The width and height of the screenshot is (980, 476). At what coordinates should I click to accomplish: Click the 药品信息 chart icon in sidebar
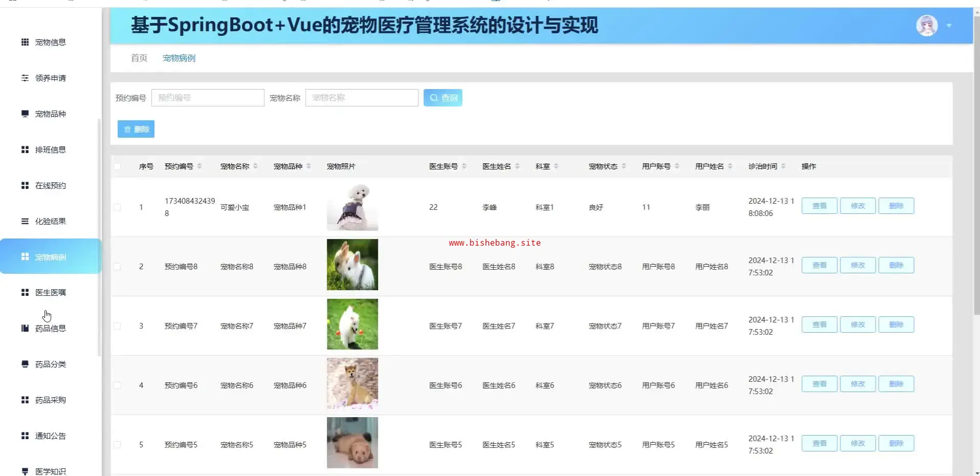pos(25,328)
